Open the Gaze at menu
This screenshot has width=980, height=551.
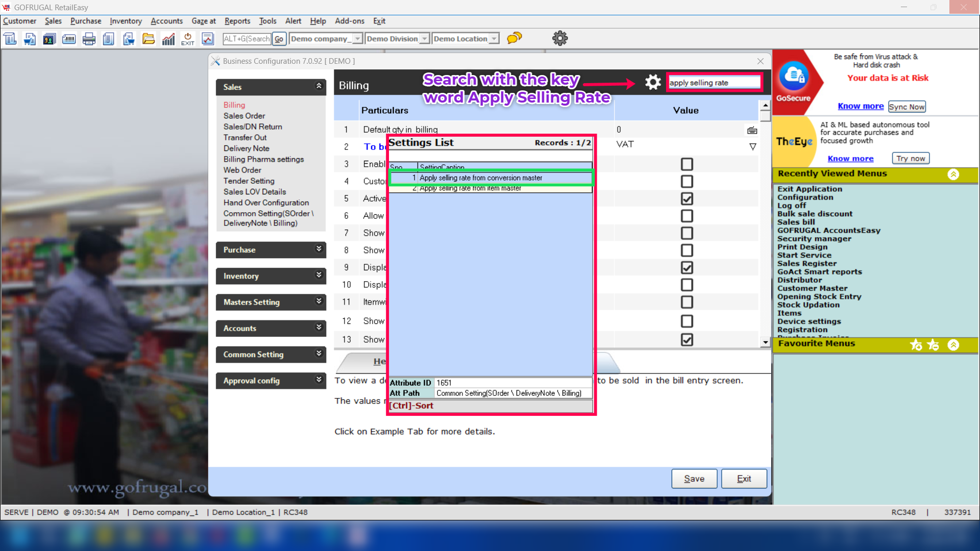pyautogui.click(x=204, y=21)
